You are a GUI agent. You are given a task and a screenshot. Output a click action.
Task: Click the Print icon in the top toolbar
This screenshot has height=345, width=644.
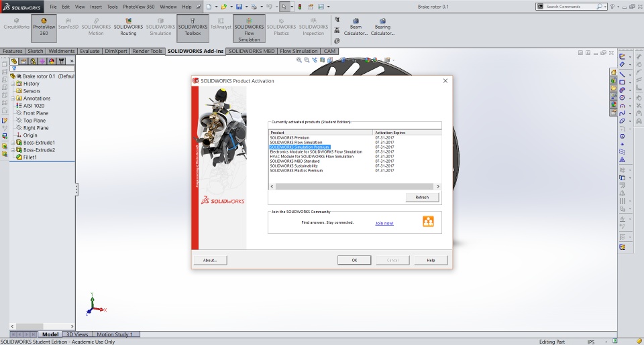(x=254, y=7)
